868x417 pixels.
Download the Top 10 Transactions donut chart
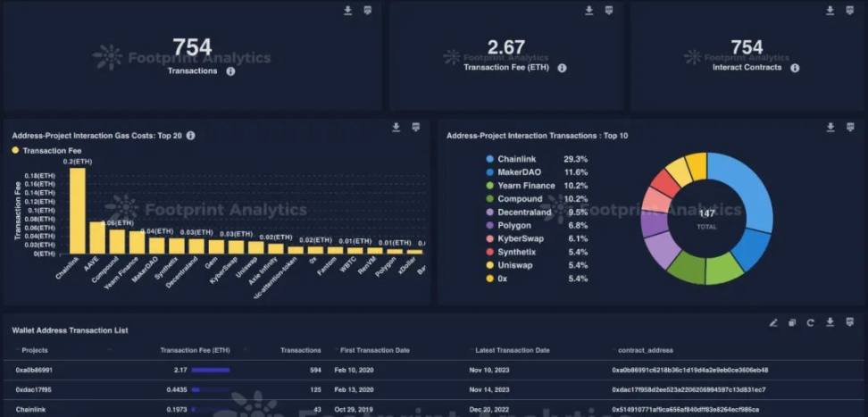tap(830, 128)
